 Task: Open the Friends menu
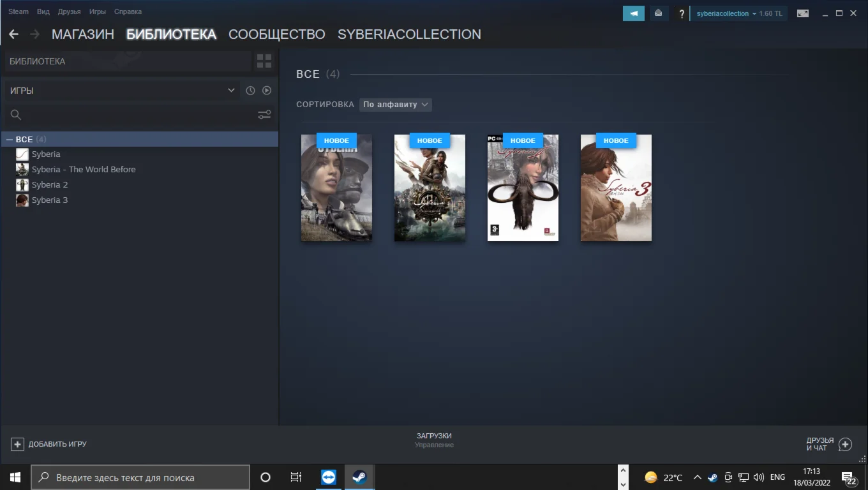pos(69,11)
